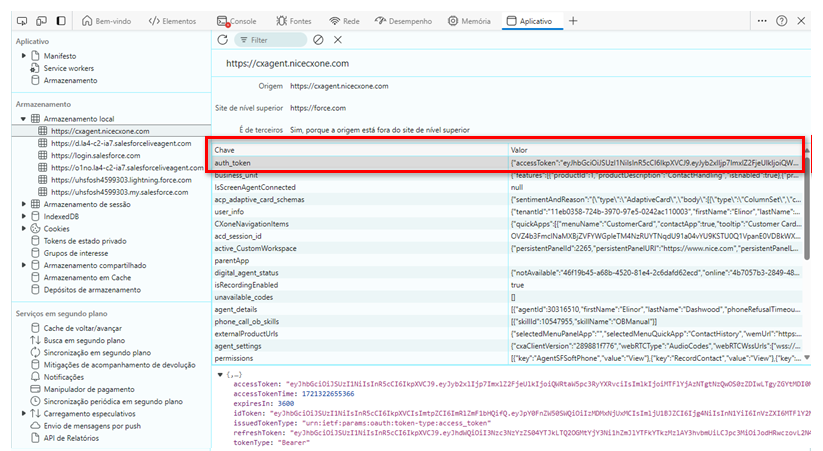
Task: Select the o1no.la4-c2-ia7.salesforceliveagent.com entry
Action: pos(127,167)
